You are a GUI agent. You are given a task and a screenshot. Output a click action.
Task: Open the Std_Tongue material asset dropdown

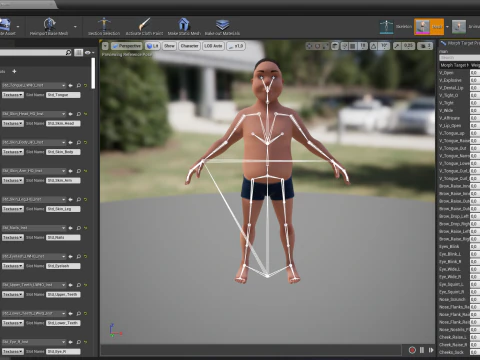(33, 85)
